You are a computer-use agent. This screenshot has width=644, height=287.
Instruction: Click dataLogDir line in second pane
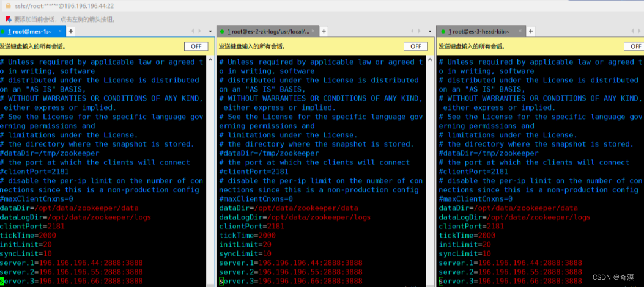point(295,217)
